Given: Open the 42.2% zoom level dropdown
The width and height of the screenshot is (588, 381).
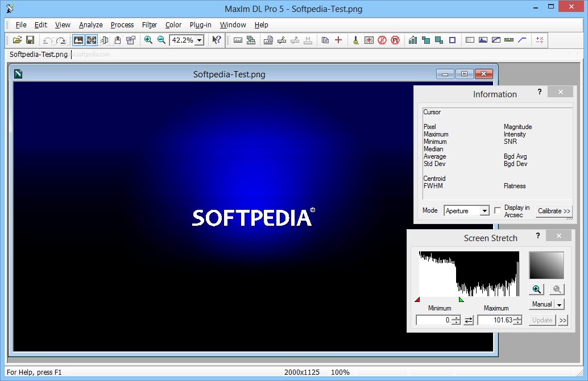Looking at the screenshot, I should coord(200,40).
